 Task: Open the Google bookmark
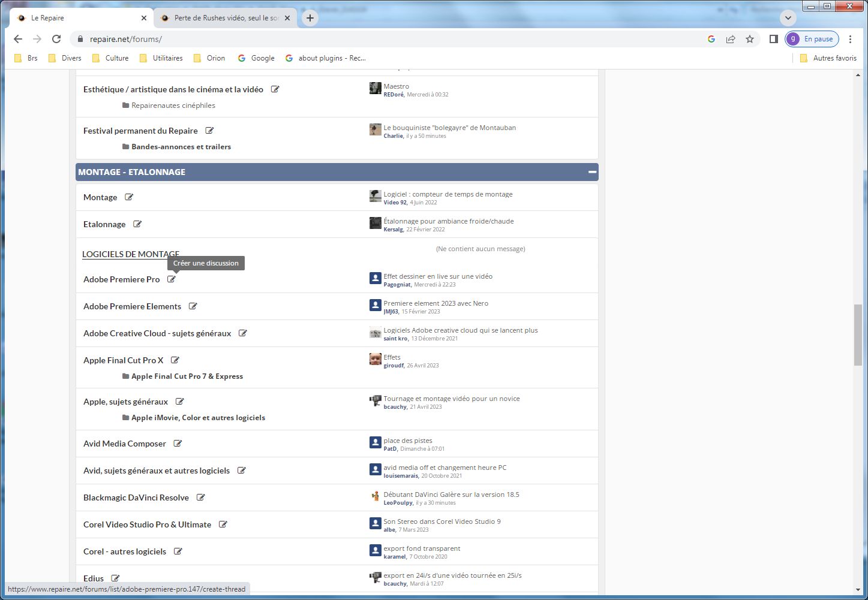click(x=256, y=58)
